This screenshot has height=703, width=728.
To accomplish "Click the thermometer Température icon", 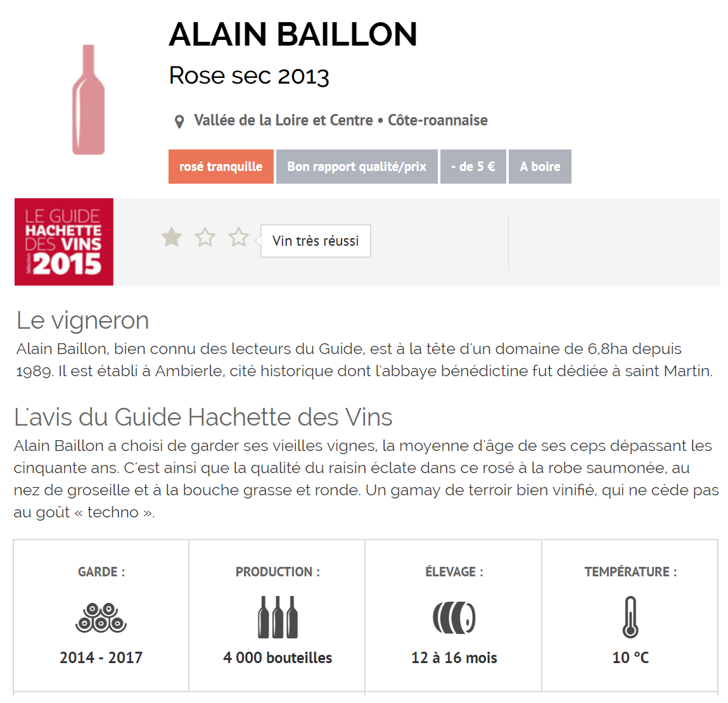I will pos(630,617).
